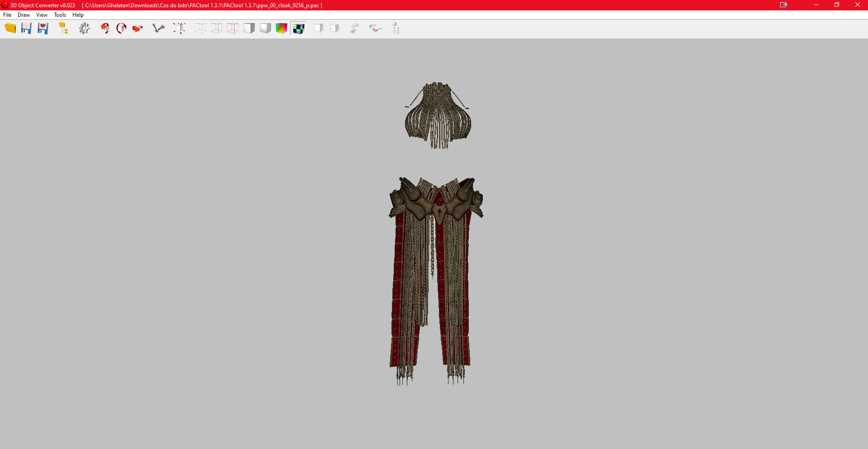This screenshot has width=868, height=449.
Task: Toggle the rainbow colored cube display mode
Action: click(281, 29)
